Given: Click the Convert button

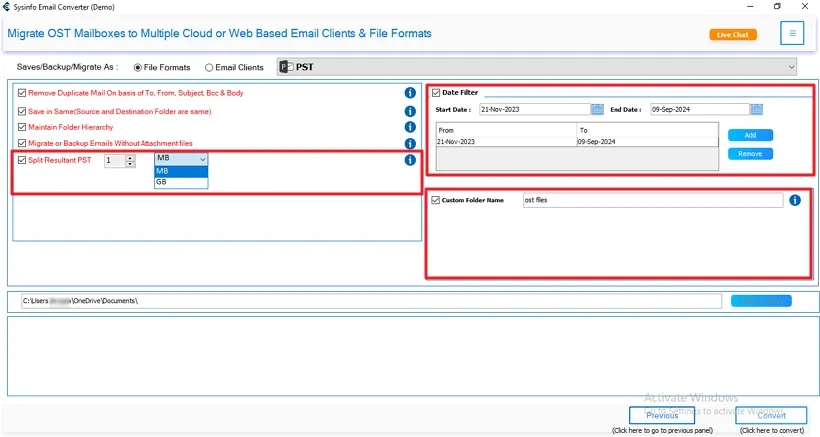Looking at the screenshot, I should point(771,416).
